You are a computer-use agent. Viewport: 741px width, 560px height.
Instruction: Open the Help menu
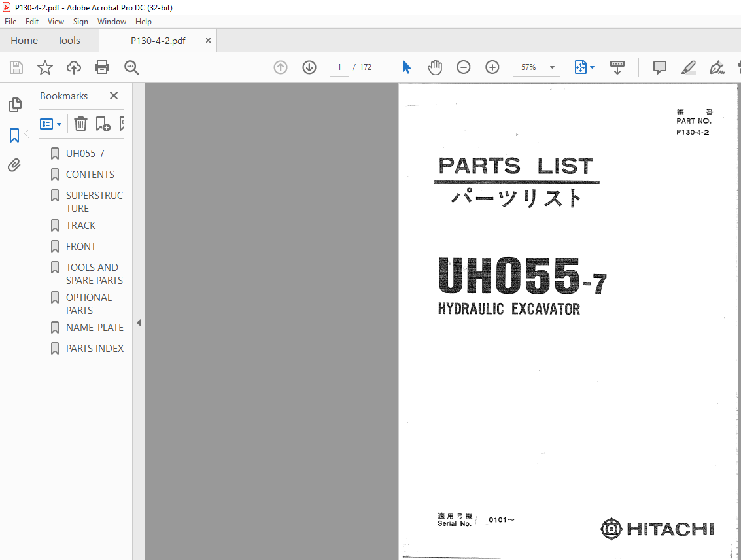point(143,22)
